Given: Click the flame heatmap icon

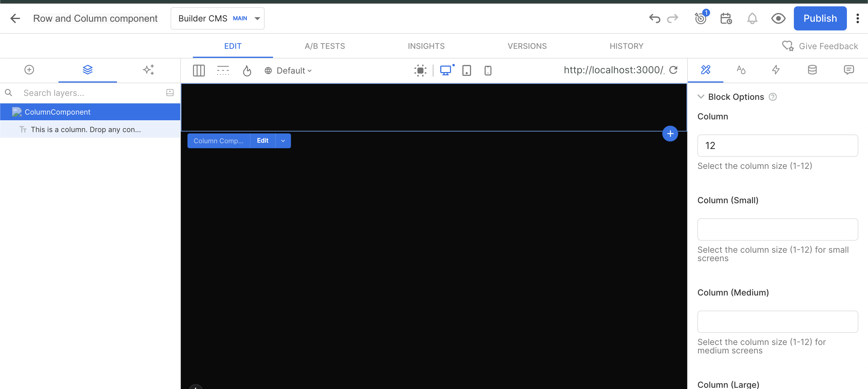Looking at the screenshot, I should pyautogui.click(x=247, y=71).
